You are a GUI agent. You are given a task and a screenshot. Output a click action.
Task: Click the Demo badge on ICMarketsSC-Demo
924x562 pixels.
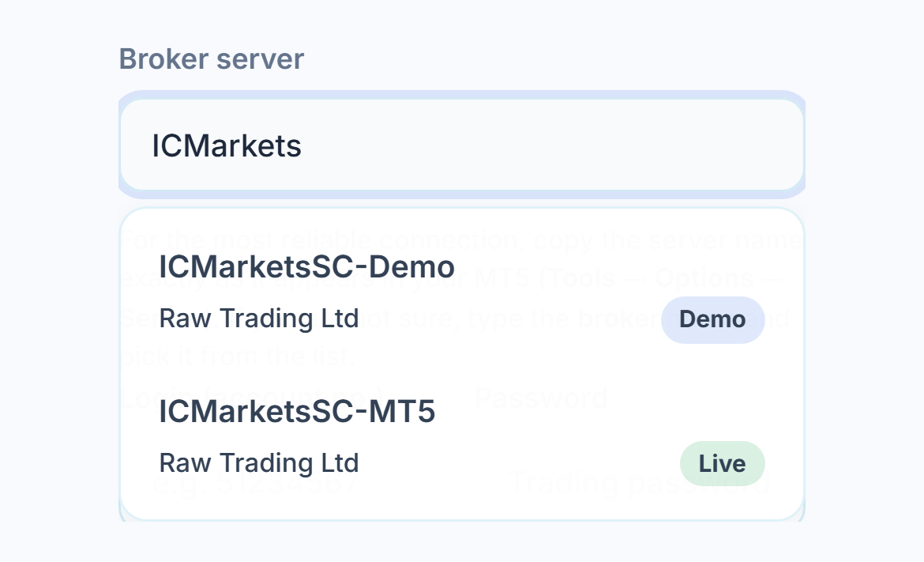(x=712, y=319)
